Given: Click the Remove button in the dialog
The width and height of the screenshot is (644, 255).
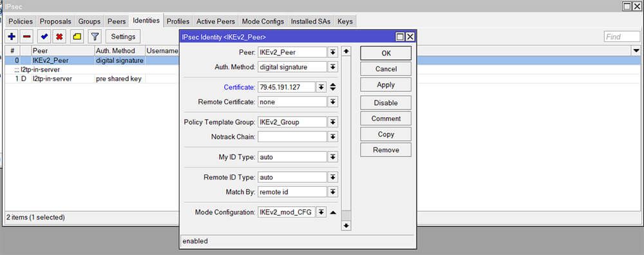Looking at the screenshot, I should tap(386, 150).
